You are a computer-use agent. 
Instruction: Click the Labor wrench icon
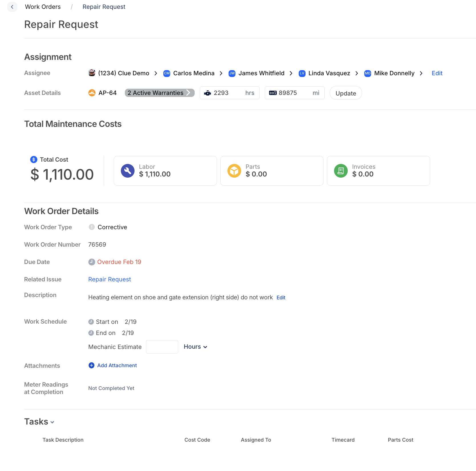coord(127,170)
